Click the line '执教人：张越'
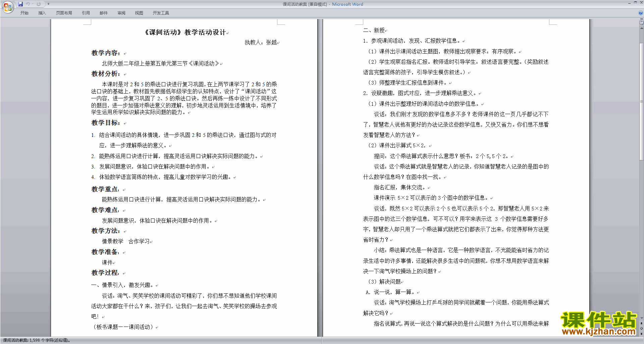 pos(261,42)
